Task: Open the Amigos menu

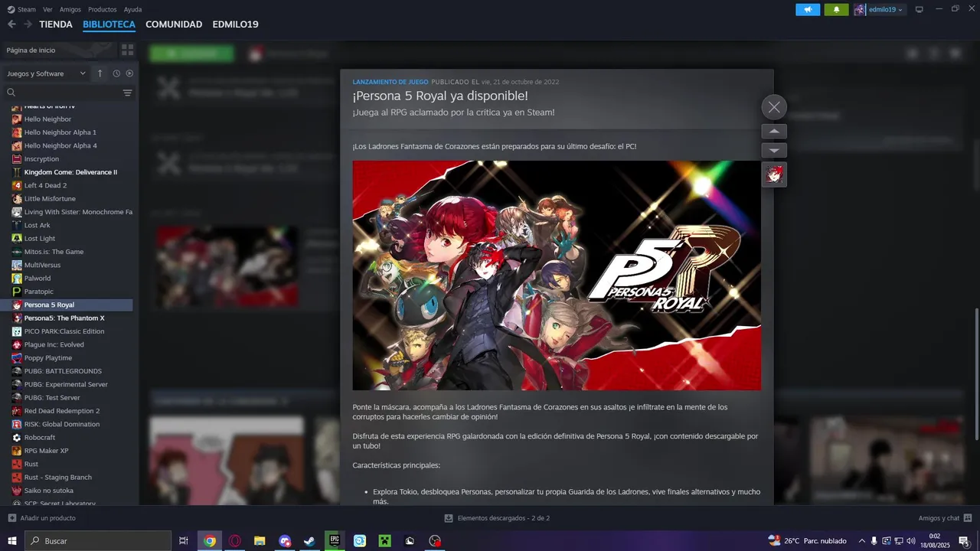Action: (70, 9)
